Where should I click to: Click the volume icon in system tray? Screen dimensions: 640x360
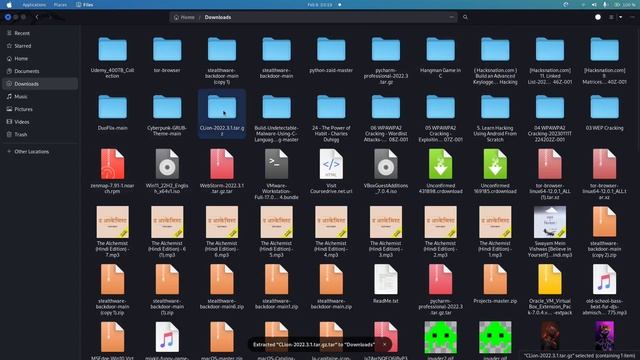[x=594, y=4]
